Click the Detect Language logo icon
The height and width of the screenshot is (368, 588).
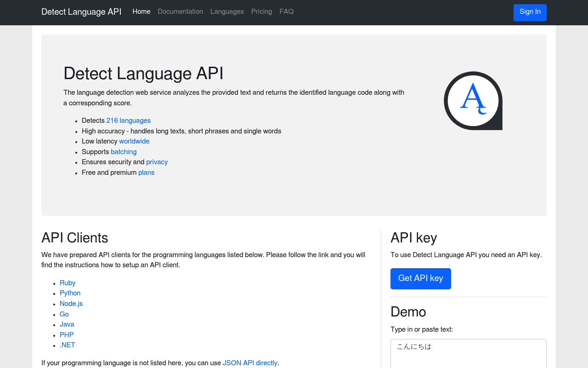[x=473, y=101]
